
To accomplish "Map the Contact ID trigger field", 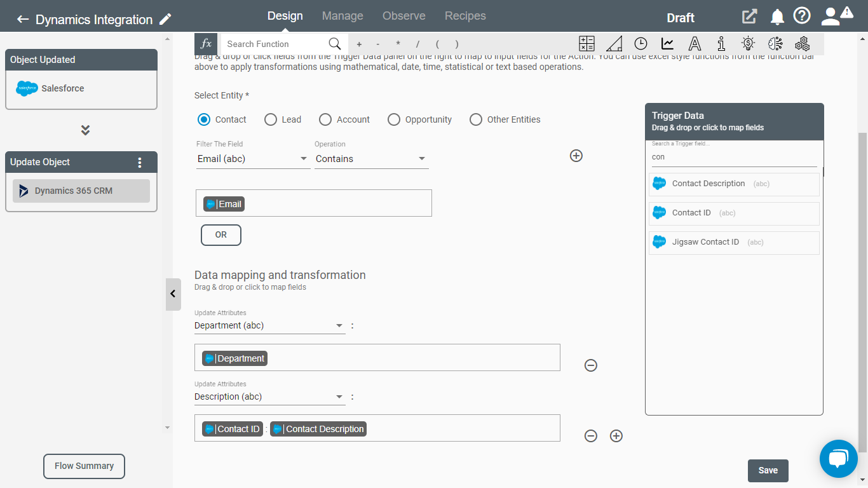I will 734,213.
